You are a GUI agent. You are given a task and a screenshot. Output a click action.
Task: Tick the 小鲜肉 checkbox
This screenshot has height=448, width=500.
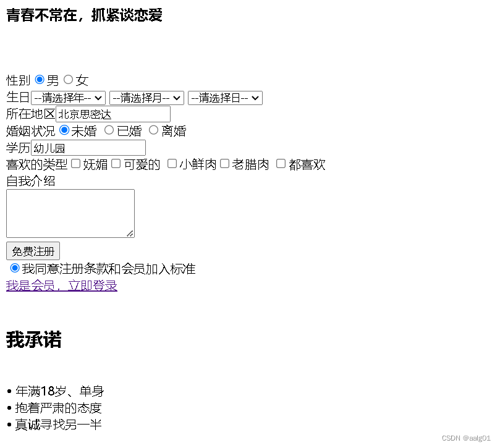[172, 164]
